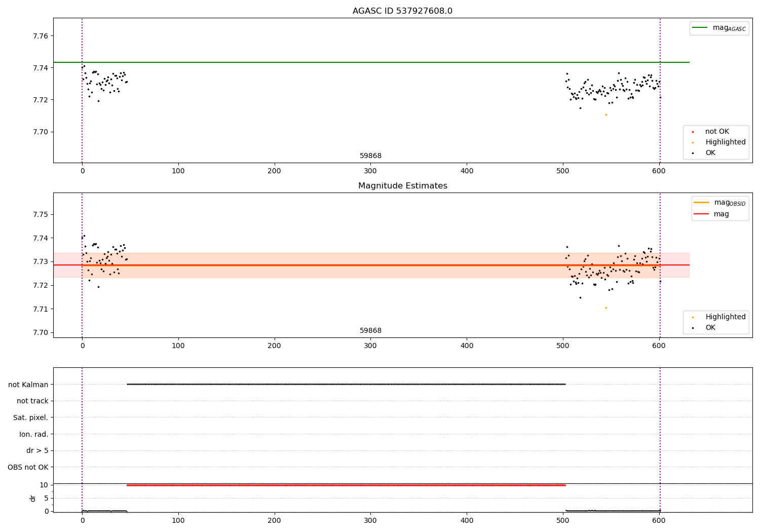760x532 pixels.
Task: Click the "7.73" y-tick in middle plot
Action: click(x=41, y=261)
